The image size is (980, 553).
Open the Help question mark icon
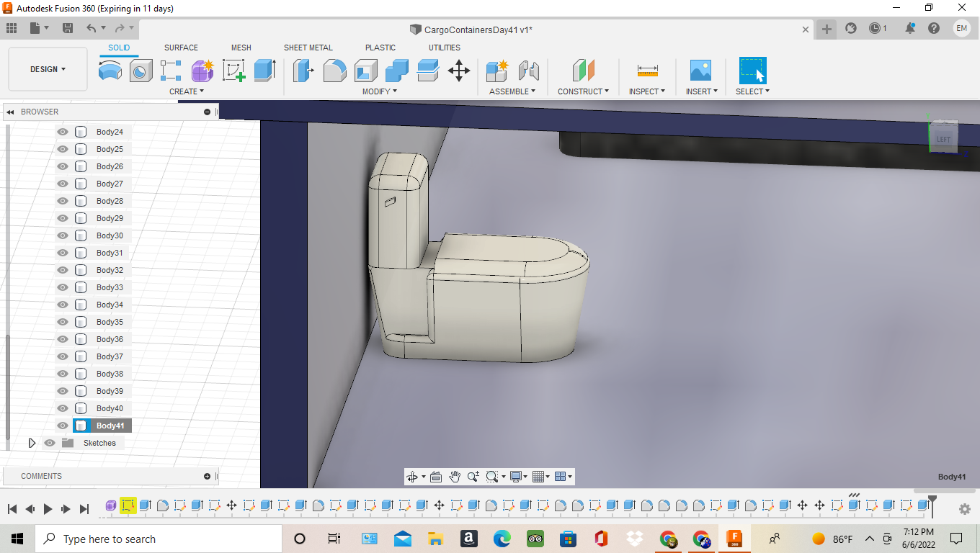pos(934,28)
